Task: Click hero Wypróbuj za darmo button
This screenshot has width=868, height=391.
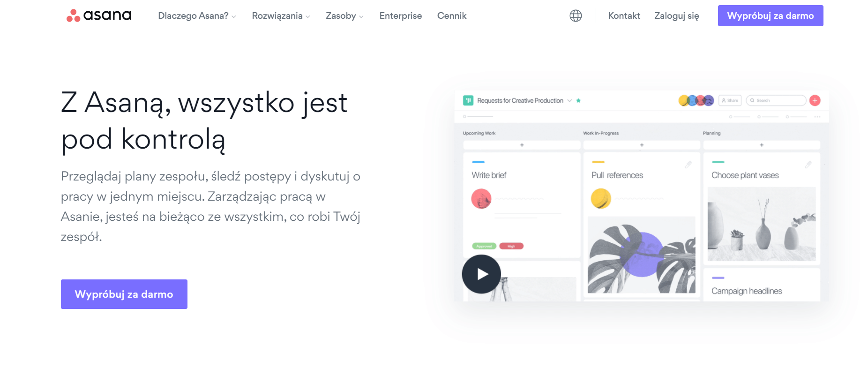Action: pos(124,294)
